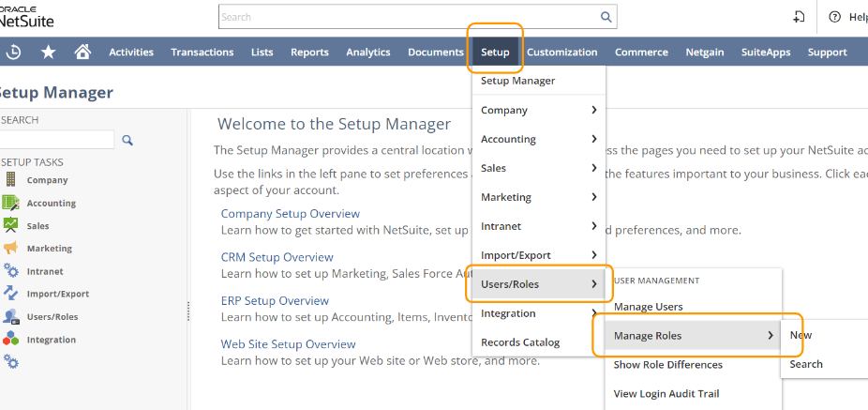
Task: Click the Import/Export arrows icon in sidebar
Action: (x=10, y=294)
